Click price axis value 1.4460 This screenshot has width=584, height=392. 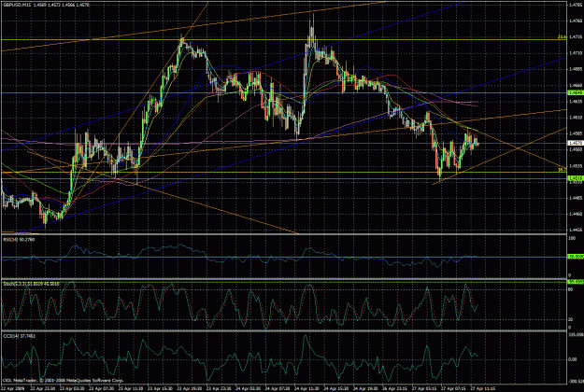pos(575,214)
